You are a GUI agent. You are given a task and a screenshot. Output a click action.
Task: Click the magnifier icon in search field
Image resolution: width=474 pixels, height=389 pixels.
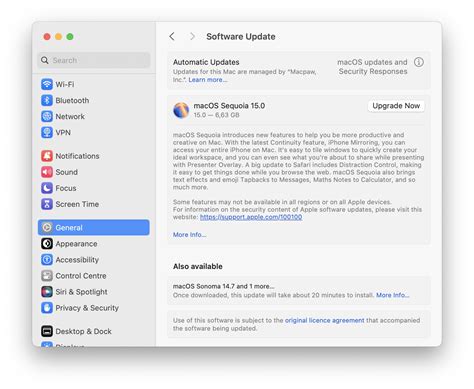45,60
